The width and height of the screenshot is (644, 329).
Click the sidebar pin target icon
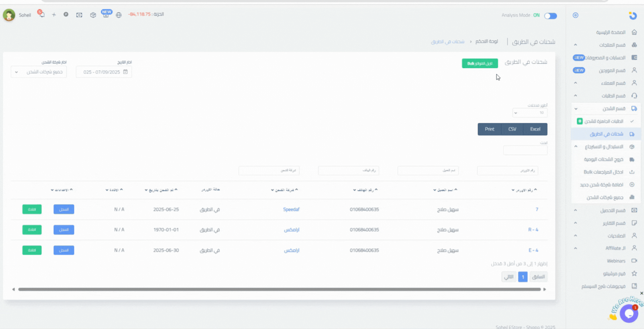click(576, 15)
